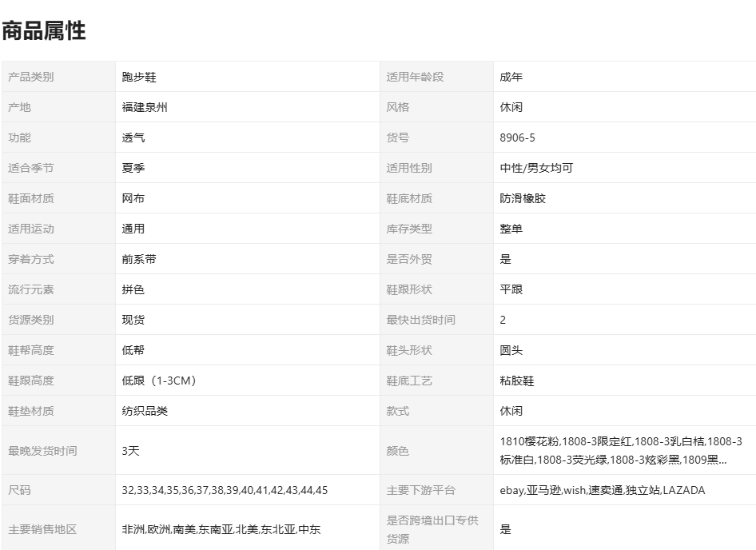Select the 拼色 popular element value
This screenshot has height=550, width=756.
tap(133, 289)
